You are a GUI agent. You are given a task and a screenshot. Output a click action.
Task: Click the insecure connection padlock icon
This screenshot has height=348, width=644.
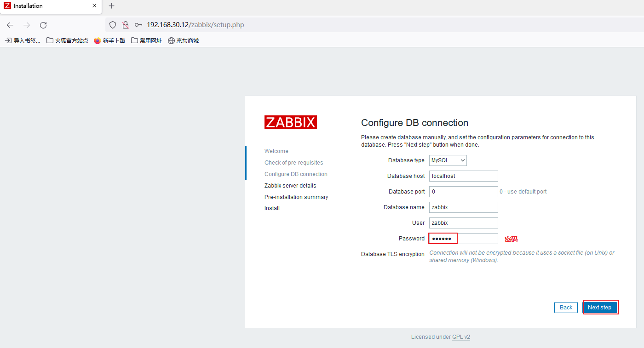[125, 25]
